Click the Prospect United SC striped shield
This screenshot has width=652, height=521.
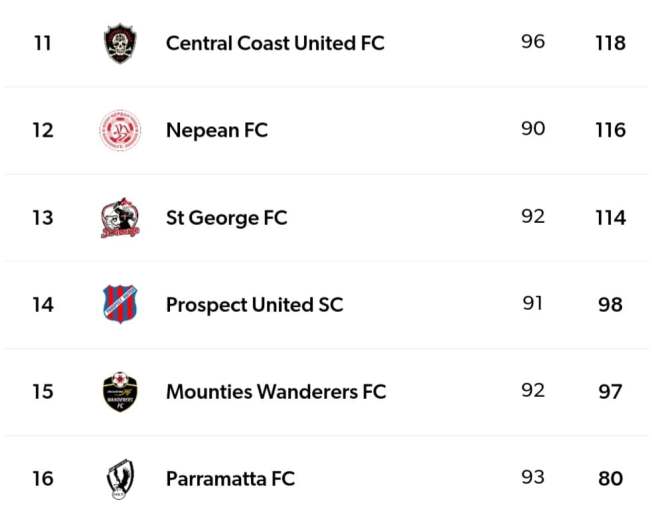coord(120,304)
